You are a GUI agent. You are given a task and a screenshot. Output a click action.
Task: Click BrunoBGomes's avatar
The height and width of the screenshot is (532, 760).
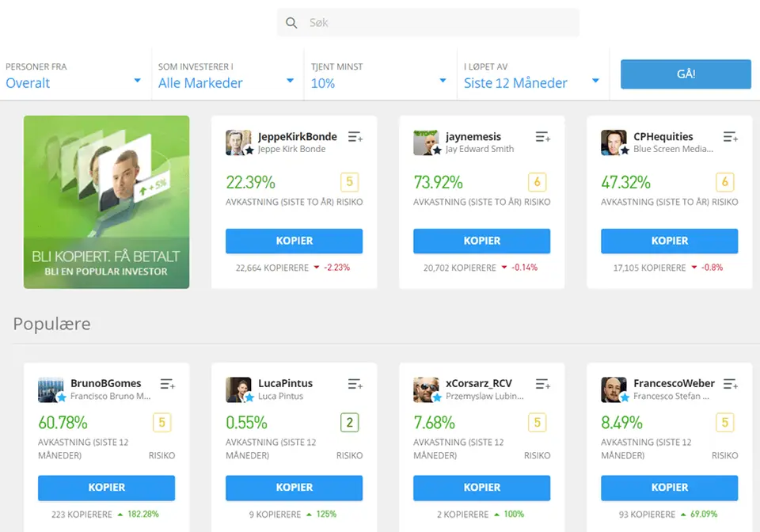[x=51, y=389]
